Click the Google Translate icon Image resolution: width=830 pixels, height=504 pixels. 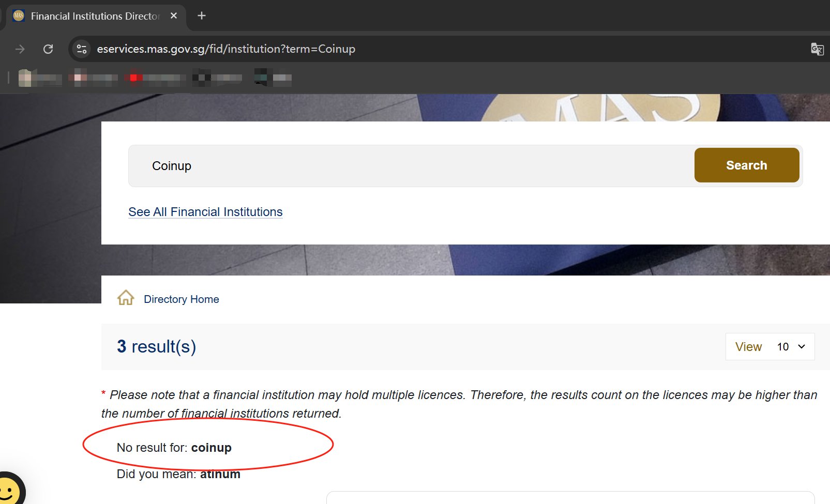coord(817,49)
